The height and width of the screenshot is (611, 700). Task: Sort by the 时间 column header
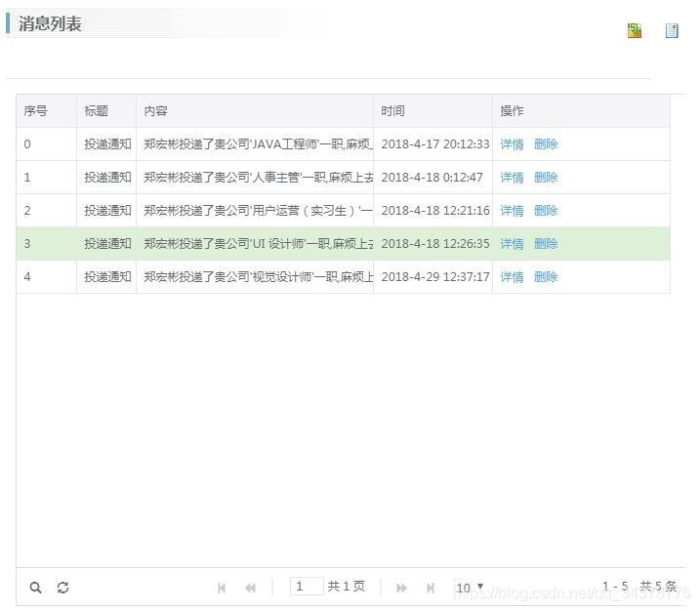(433, 110)
